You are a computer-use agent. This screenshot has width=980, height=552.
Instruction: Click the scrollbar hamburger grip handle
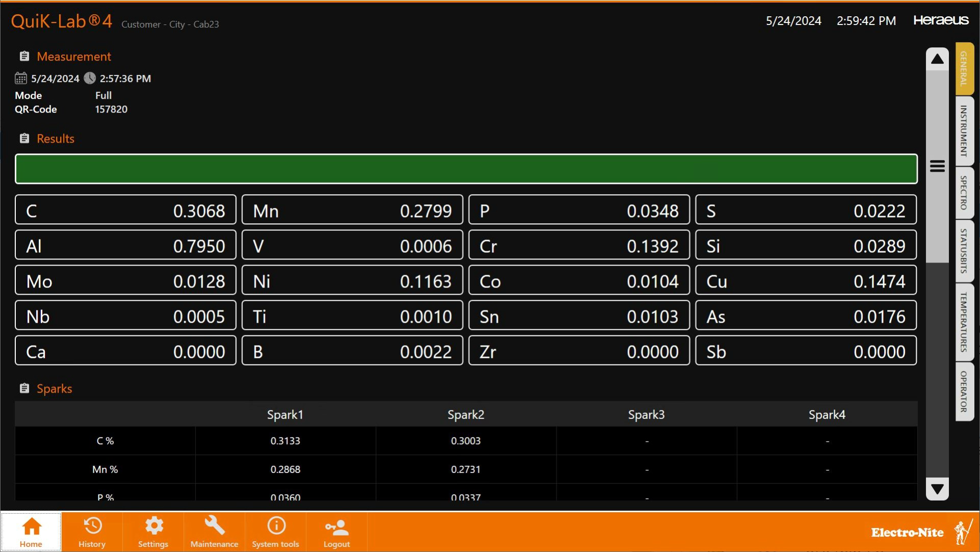pyautogui.click(x=937, y=166)
